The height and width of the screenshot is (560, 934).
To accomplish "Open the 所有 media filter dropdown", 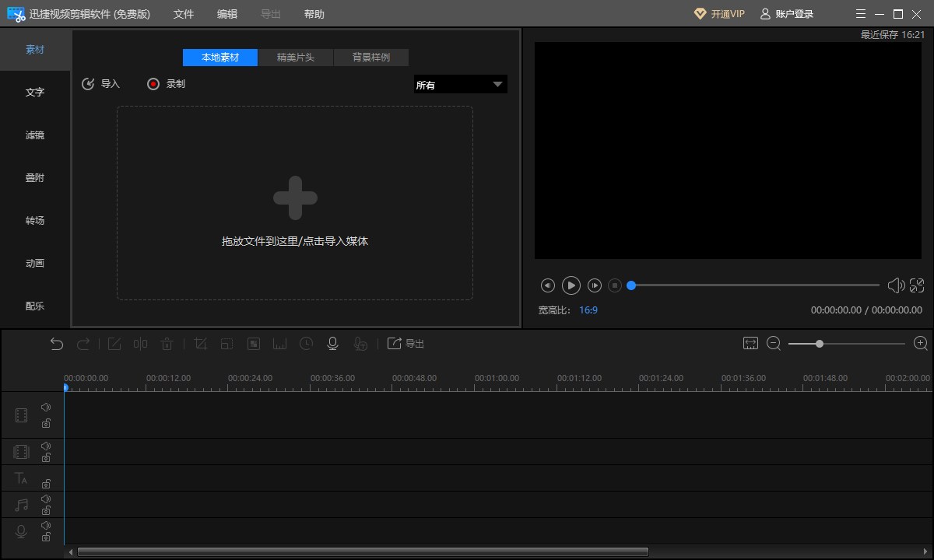I will 460,85.
